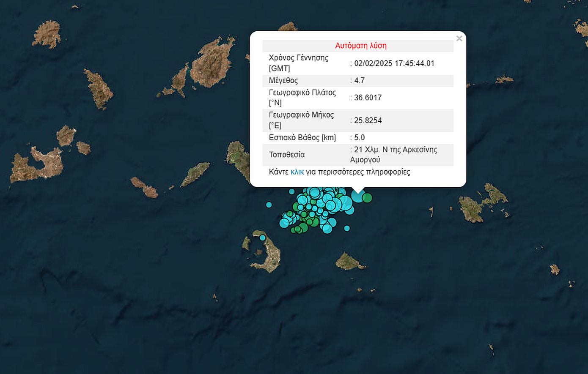Select the Γεωγραφικό Μήκος label
Viewport: 588px width, 374px height.
pyautogui.click(x=301, y=115)
